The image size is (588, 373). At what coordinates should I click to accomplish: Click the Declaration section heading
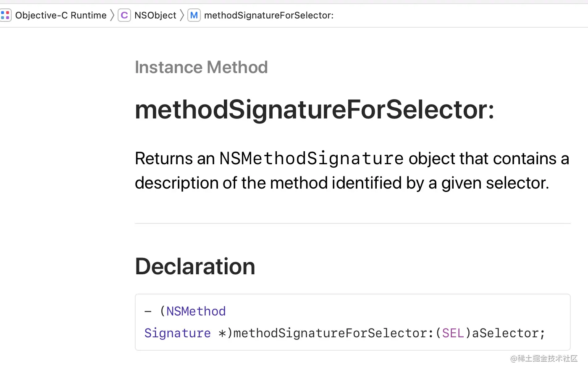[195, 266]
